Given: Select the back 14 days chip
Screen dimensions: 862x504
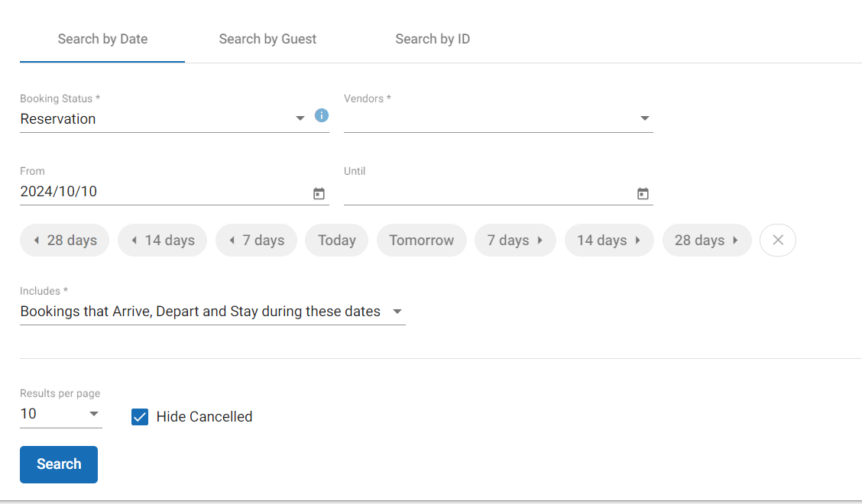Looking at the screenshot, I should tap(162, 240).
